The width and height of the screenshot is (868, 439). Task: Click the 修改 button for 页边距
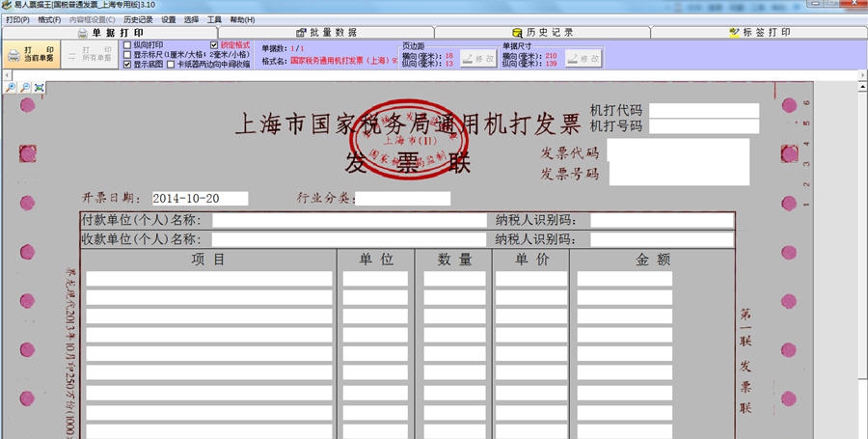tap(478, 59)
